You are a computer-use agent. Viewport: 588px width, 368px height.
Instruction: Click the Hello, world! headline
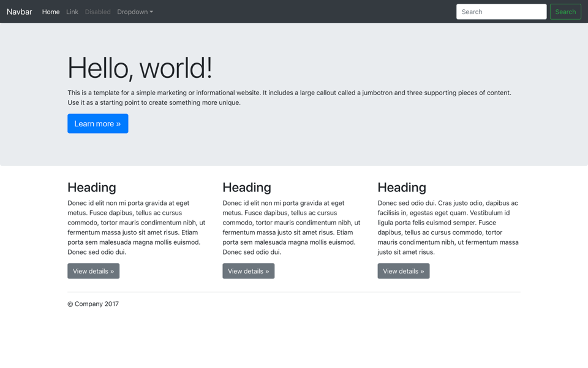[x=140, y=67]
